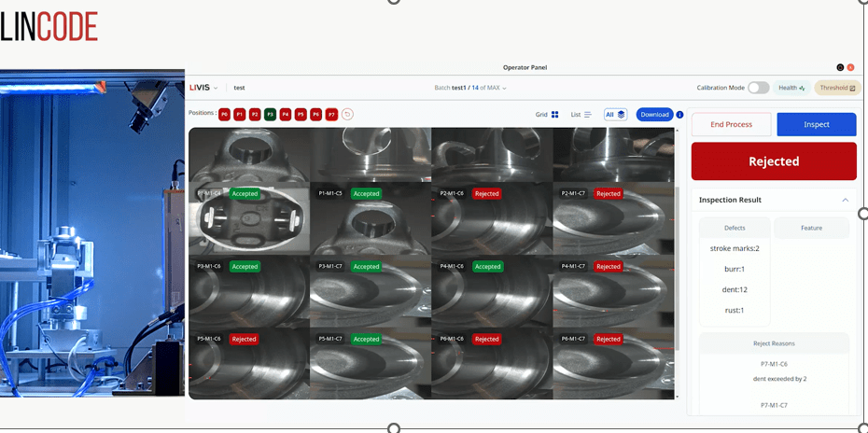Image resolution: width=868 pixels, height=433 pixels.
Task: Open the Threshold settings
Action: 837,88
